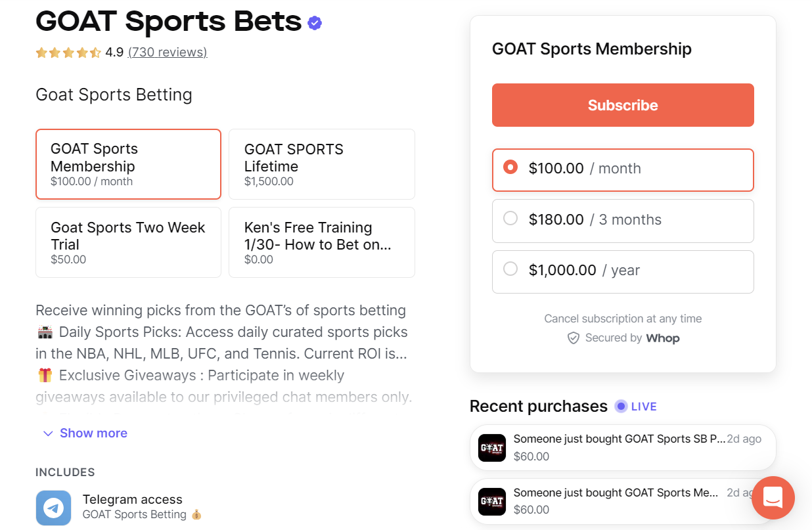Click the Subscribe button
This screenshot has height=530, width=812.
click(x=623, y=105)
